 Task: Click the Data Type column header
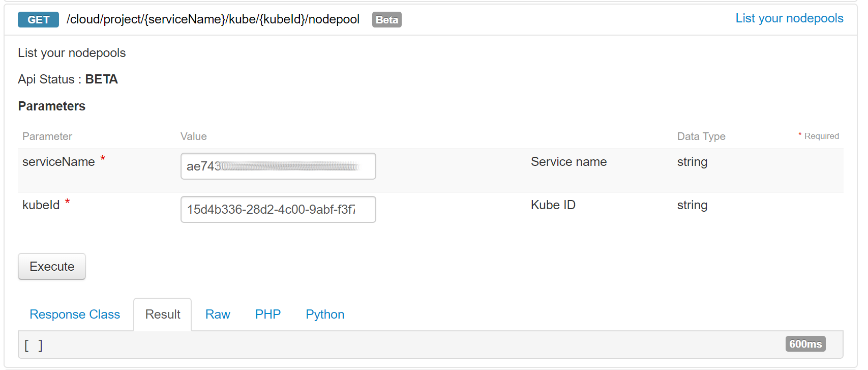tap(701, 136)
